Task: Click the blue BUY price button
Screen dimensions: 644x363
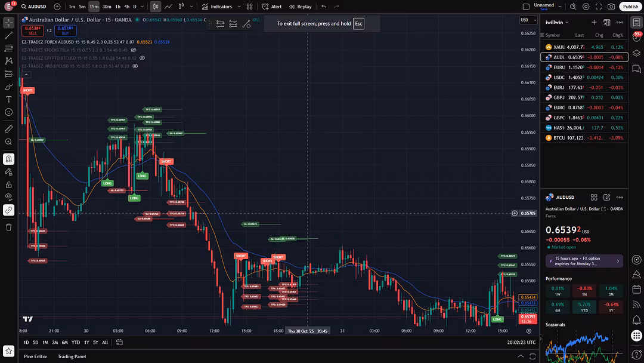Action: pyautogui.click(x=65, y=30)
